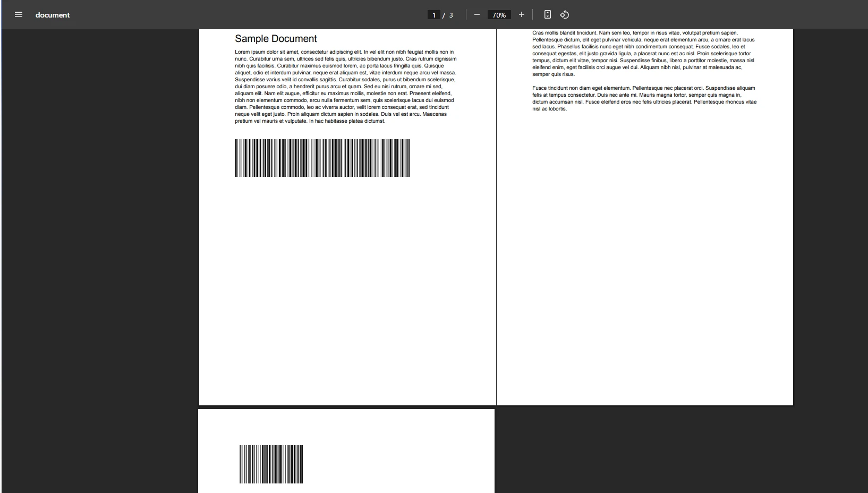
Task: Click the dark background left of pages
Action: pos(100,239)
